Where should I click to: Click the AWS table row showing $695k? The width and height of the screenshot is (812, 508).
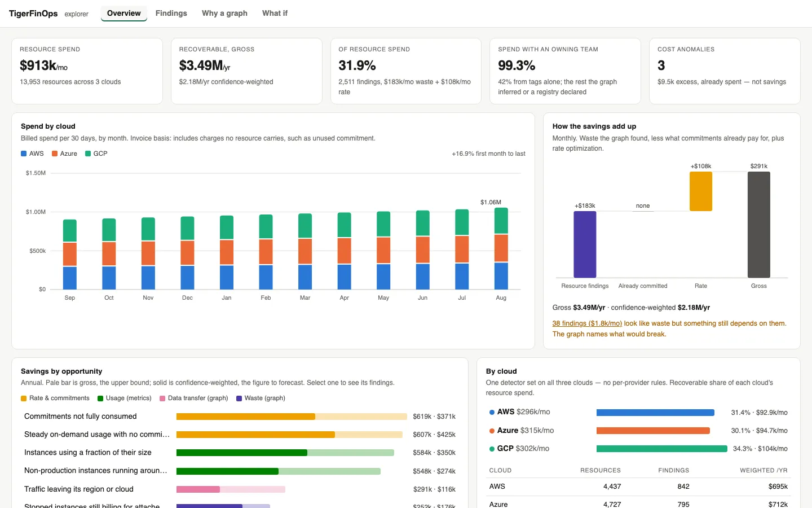point(638,487)
